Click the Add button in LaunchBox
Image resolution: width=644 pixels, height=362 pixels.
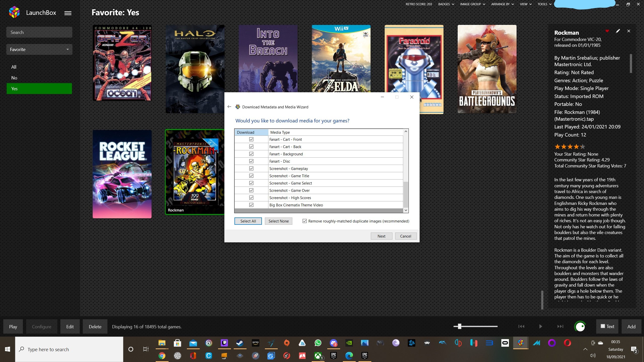pyautogui.click(x=631, y=326)
